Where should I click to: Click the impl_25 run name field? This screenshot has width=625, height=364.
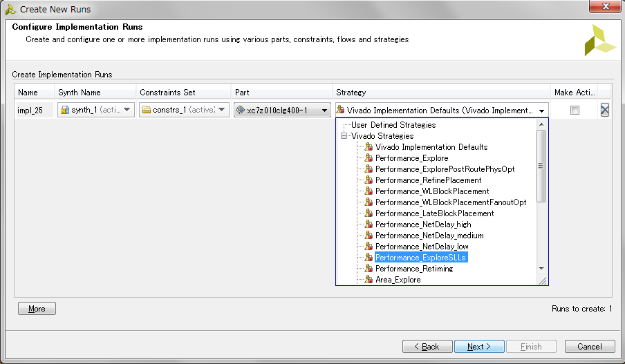(x=35, y=111)
